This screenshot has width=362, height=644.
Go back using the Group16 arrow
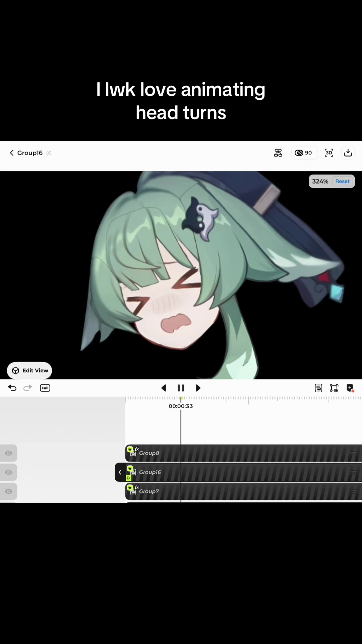click(12, 153)
